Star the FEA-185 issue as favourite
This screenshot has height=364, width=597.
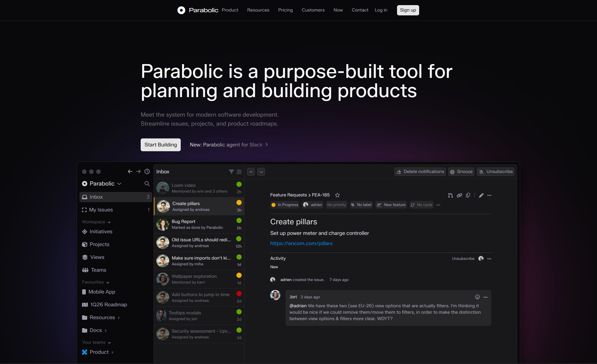(x=337, y=195)
